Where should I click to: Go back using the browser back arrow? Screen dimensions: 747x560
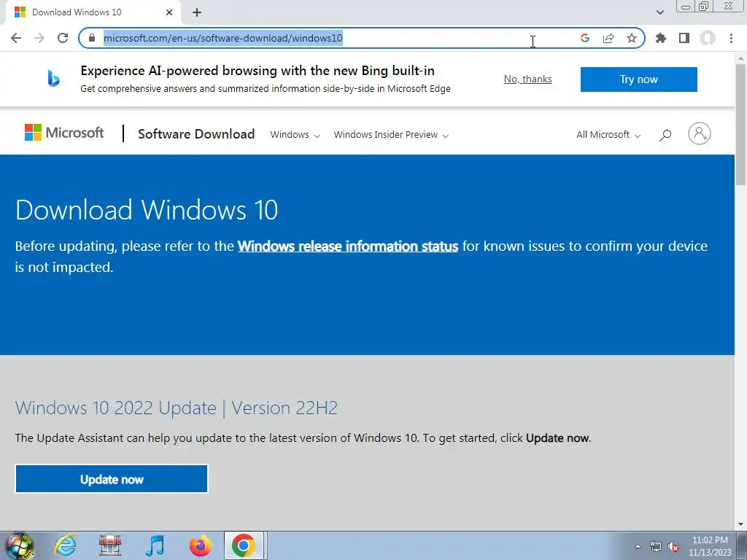(16, 38)
